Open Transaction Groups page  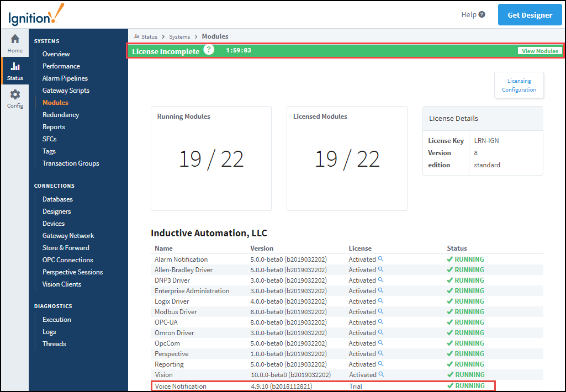click(71, 163)
